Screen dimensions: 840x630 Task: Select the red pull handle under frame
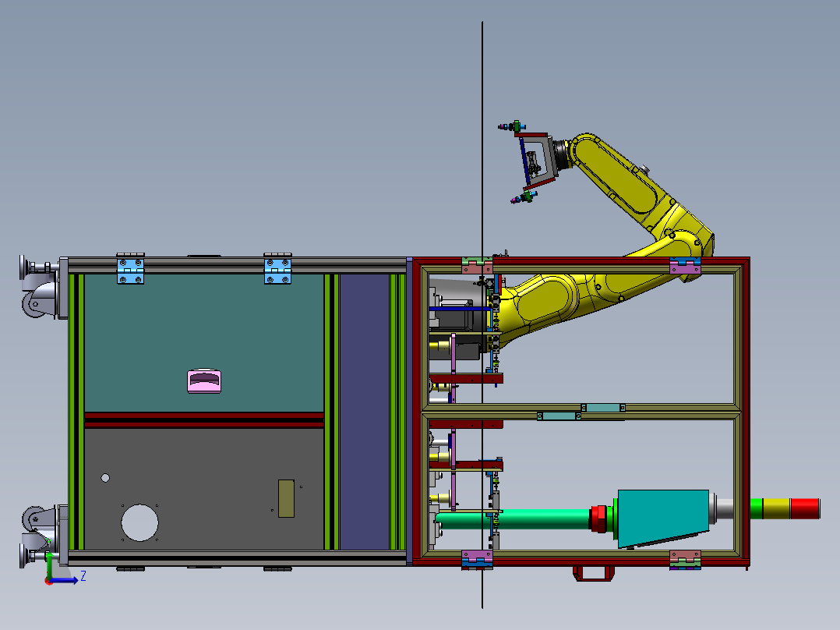[x=593, y=573]
